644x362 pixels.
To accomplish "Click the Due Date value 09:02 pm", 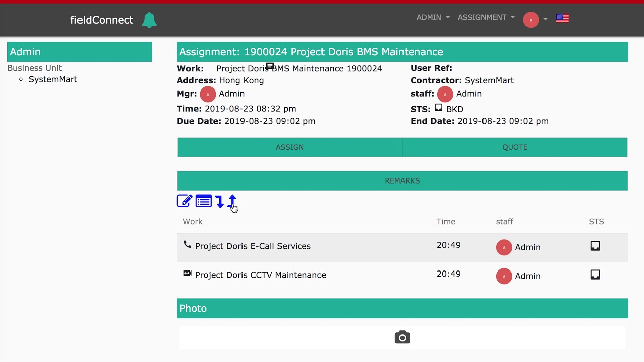I will click(x=270, y=121).
